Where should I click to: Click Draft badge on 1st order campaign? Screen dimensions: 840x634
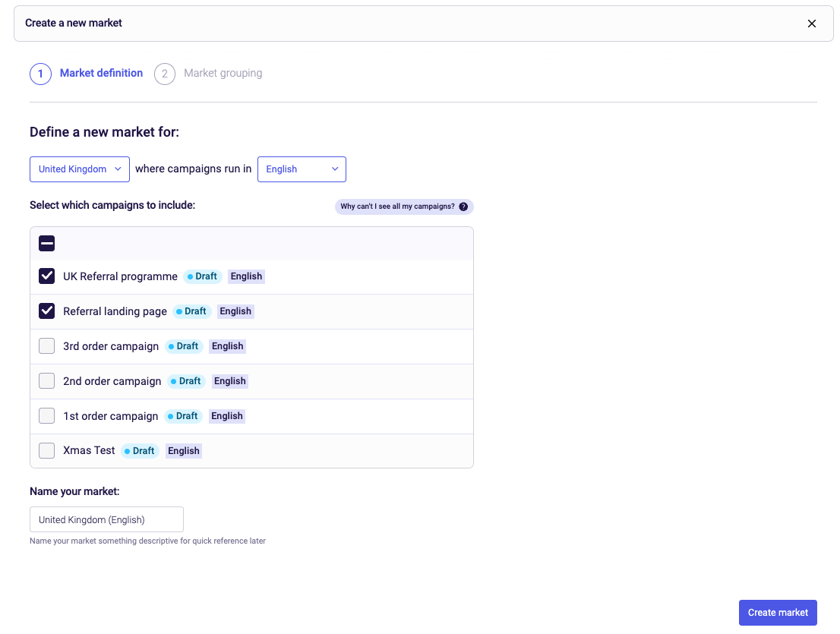coord(183,415)
